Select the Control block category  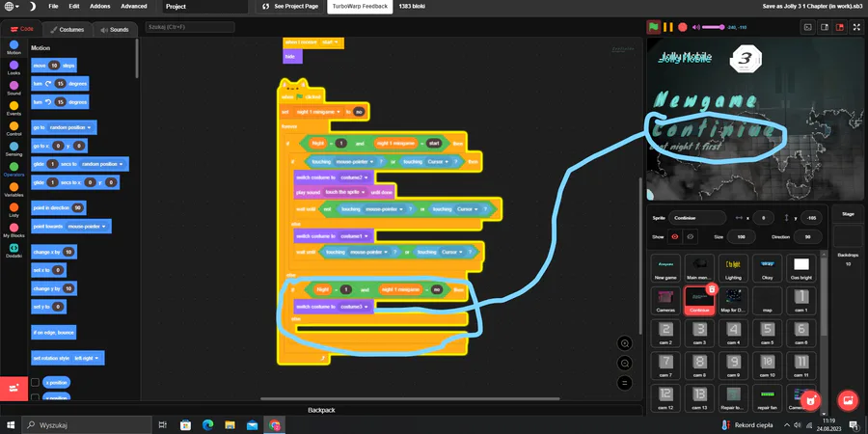pos(14,128)
